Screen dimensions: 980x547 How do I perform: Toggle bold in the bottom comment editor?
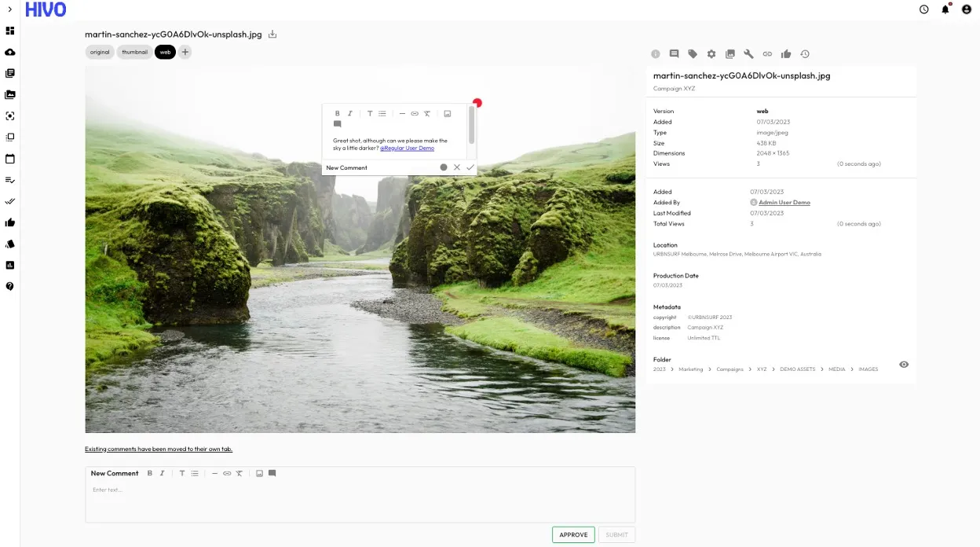[150, 473]
